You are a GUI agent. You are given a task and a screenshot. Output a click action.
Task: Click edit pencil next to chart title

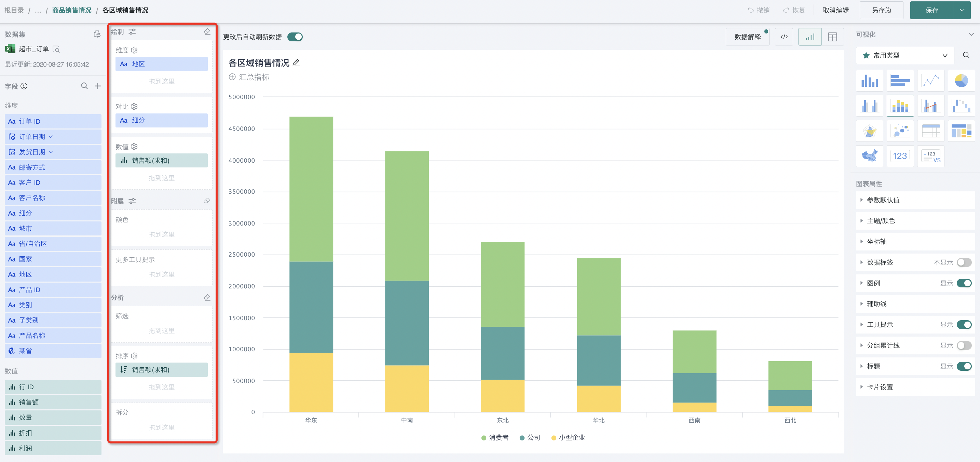tap(296, 63)
